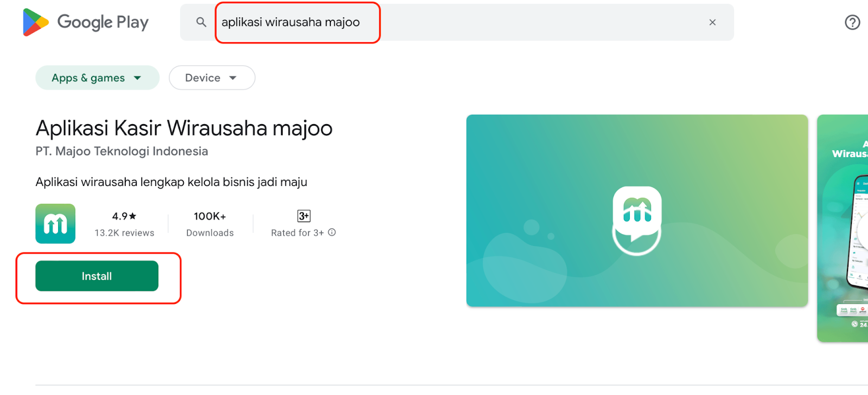Open the help question mark icon
The image size is (868, 395).
(852, 22)
